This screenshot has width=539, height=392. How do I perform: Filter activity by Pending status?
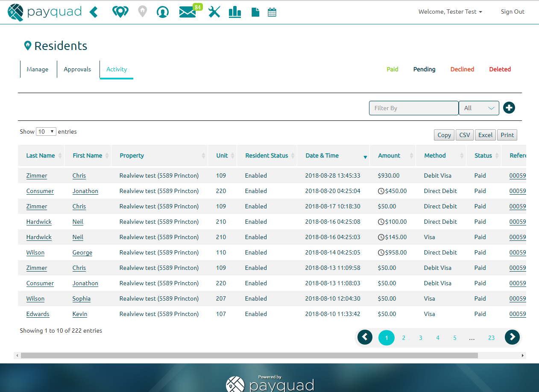[x=424, y=69]
